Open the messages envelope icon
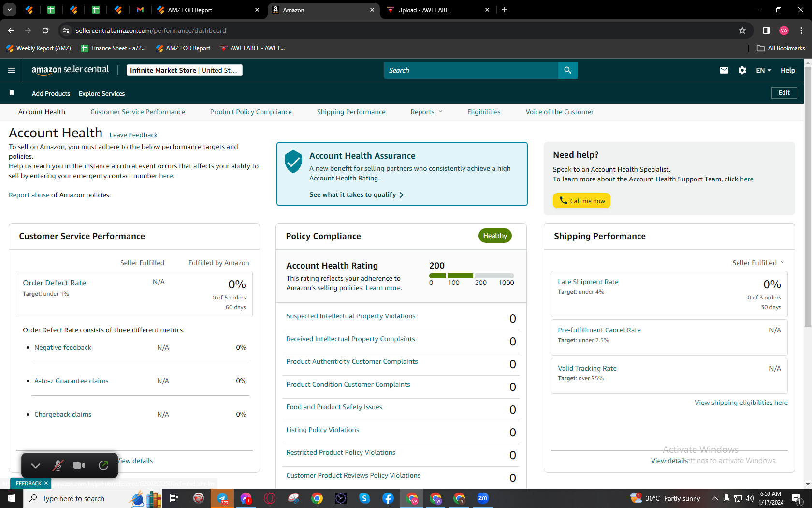 pyautogui.click(x=724, y=70)
